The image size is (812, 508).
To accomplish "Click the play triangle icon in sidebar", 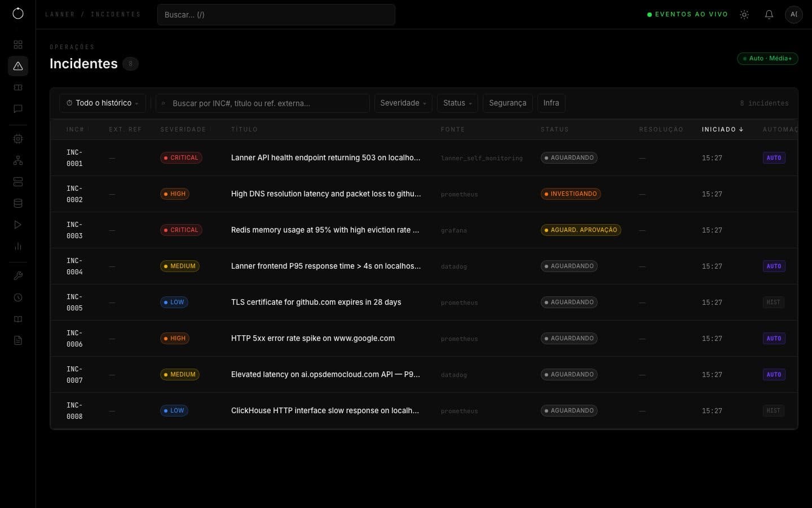I will point(18,225).
